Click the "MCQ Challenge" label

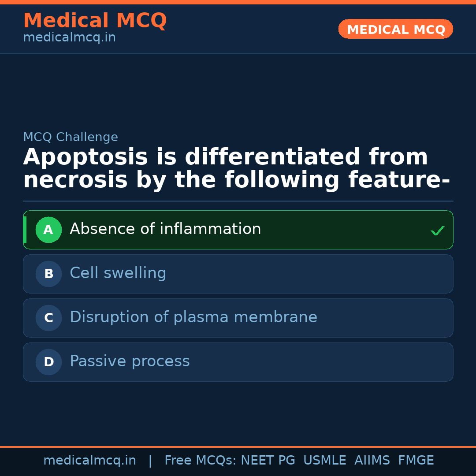71,137
